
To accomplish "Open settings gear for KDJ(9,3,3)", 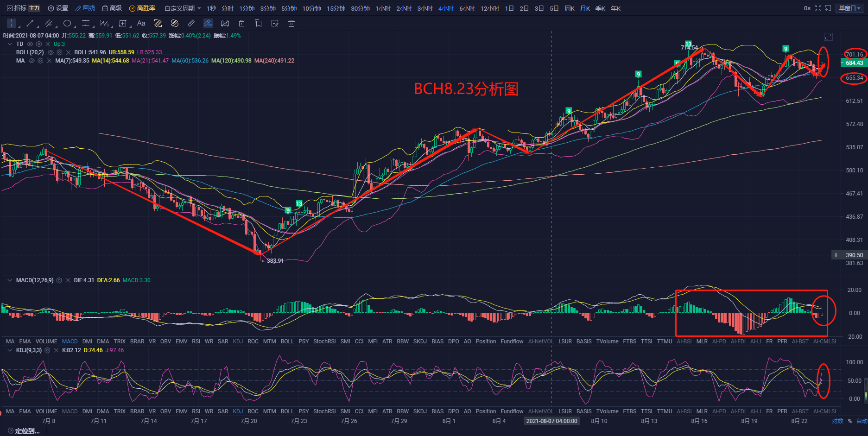I will pos(47,350).
